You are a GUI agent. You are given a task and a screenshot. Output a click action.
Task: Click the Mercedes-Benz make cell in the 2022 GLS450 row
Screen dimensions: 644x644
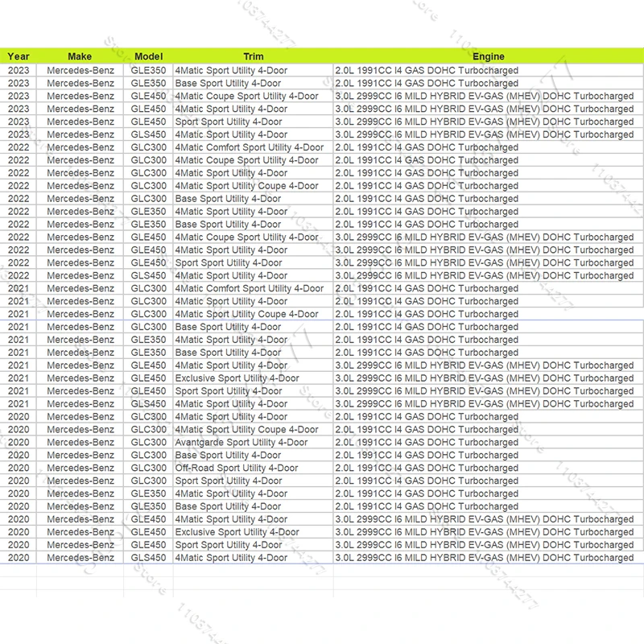coord(80,275)
